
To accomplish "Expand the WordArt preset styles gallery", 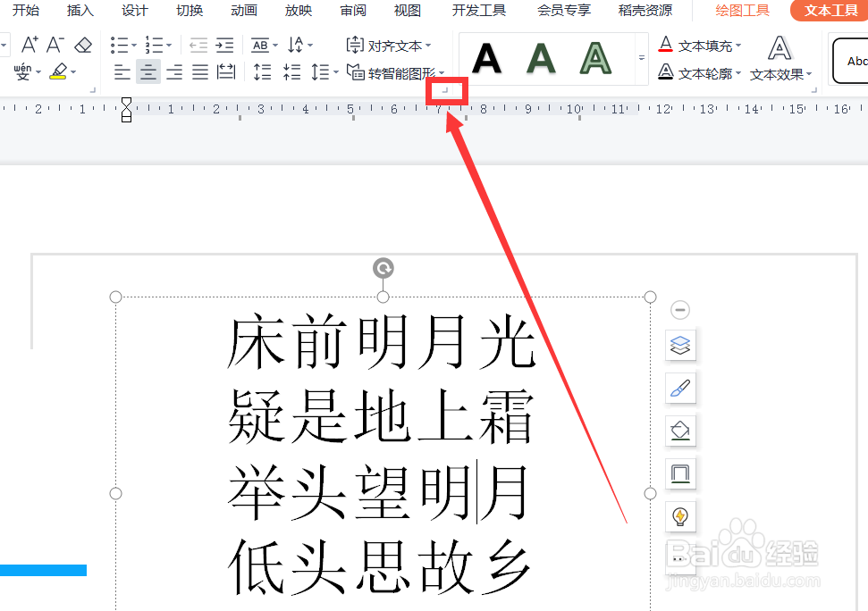I will coord(642,57).
